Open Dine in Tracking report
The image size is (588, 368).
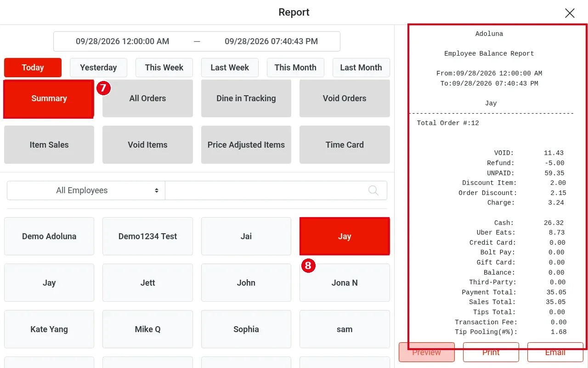(x=246, y=98)
